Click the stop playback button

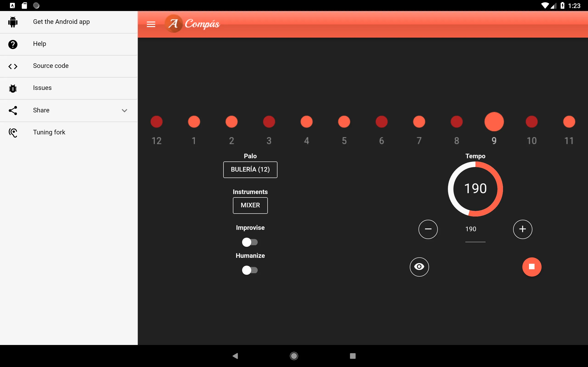click(x=531, y=266)
